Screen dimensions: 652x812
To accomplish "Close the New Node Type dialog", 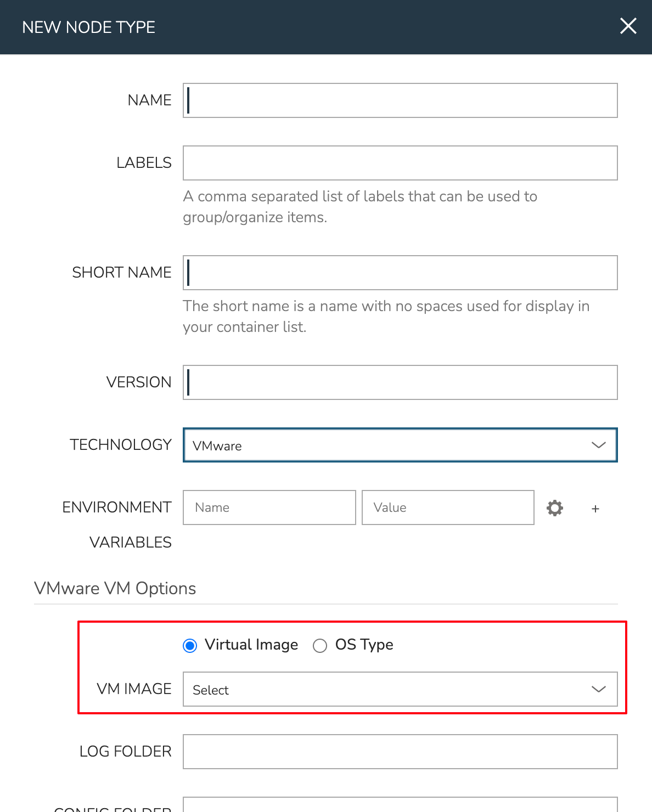I will [x=628, y=26].
